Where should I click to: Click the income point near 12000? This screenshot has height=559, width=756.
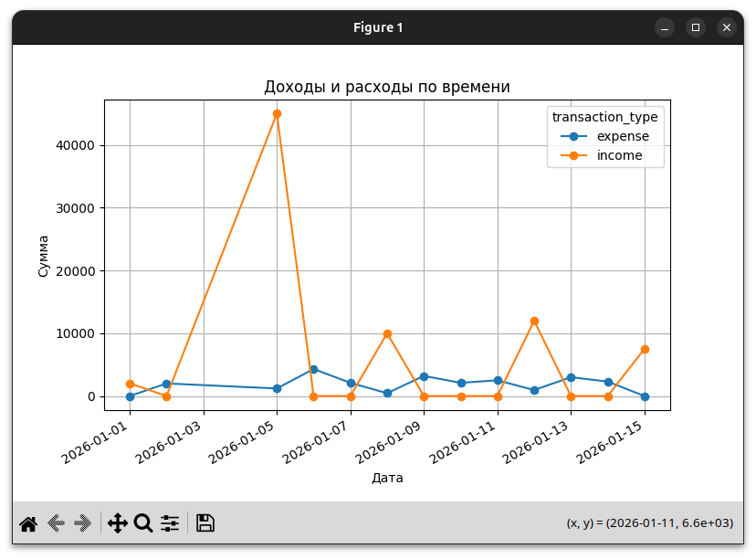(534, 322)
